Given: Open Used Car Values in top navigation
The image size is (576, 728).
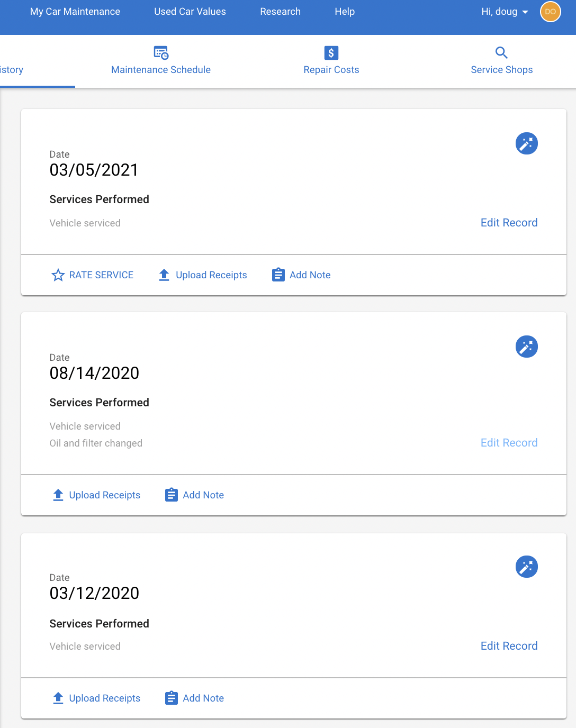Looking at the screenshot, I should (x=190, y=12).
